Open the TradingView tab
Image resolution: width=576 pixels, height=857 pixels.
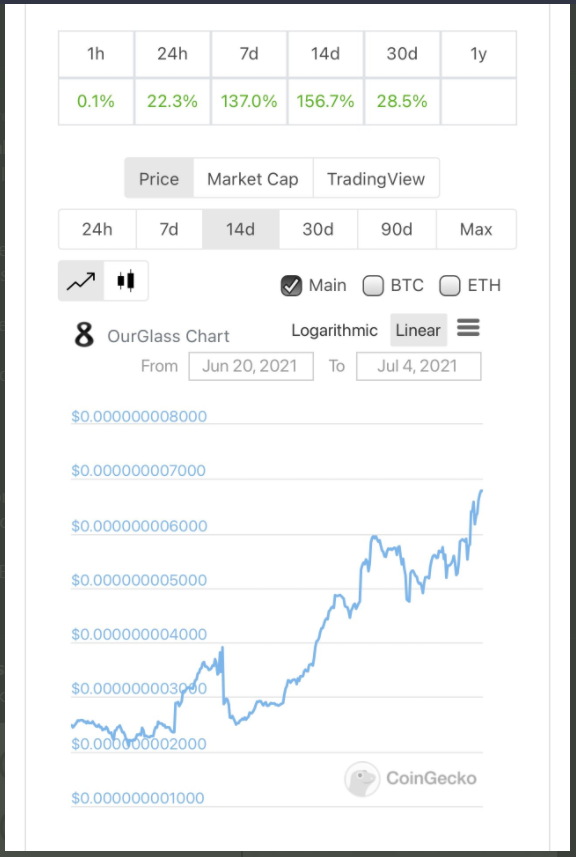point(376,178)
